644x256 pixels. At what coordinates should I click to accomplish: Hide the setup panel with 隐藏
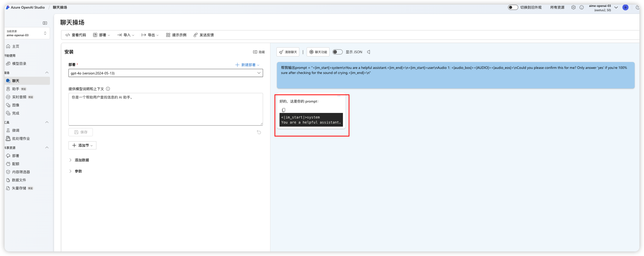coord(259,52)
